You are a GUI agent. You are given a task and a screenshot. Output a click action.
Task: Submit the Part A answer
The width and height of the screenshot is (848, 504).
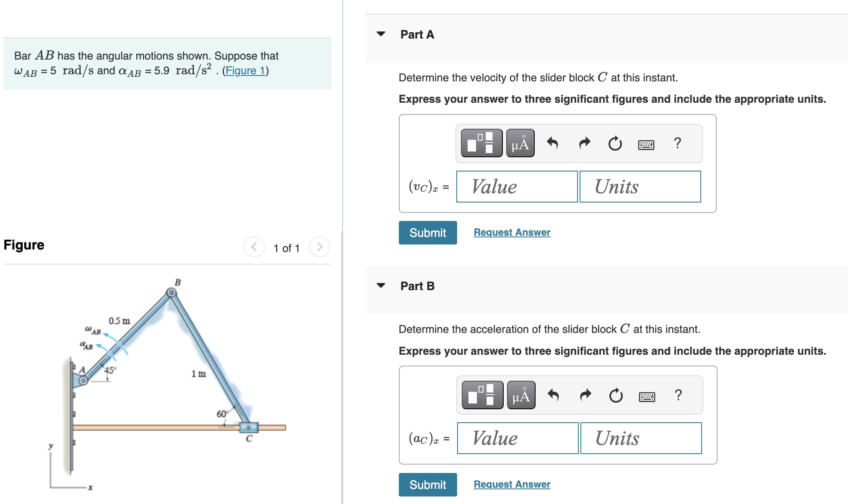427,232
